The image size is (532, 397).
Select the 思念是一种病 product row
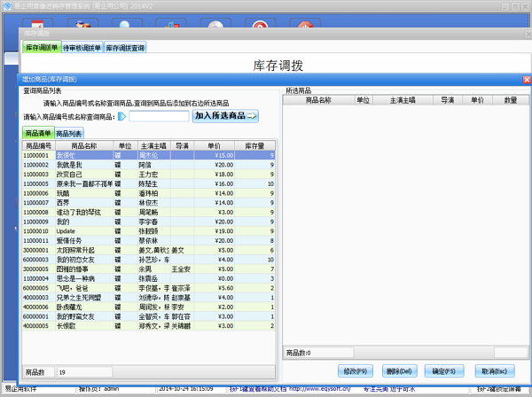click(149, 278)
